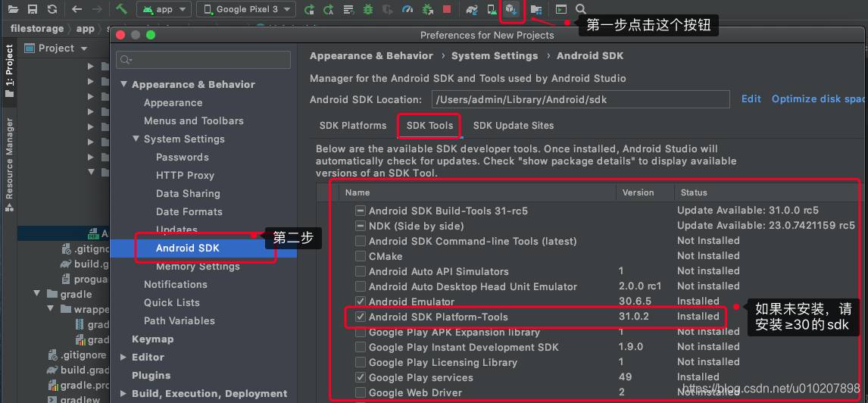Select Menus and Toolbars settings page
Screen dimensions: 868x403
tap(193, 120)
